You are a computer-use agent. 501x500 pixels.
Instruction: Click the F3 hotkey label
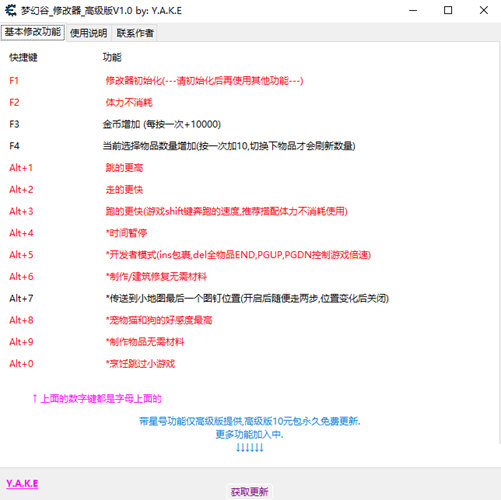point(14,124)
